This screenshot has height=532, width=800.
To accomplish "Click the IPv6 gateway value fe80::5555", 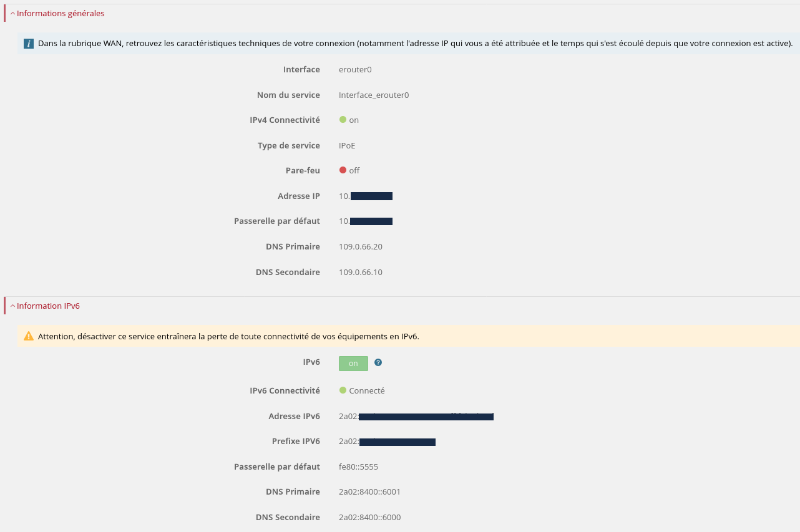I will tap(358, 467).
